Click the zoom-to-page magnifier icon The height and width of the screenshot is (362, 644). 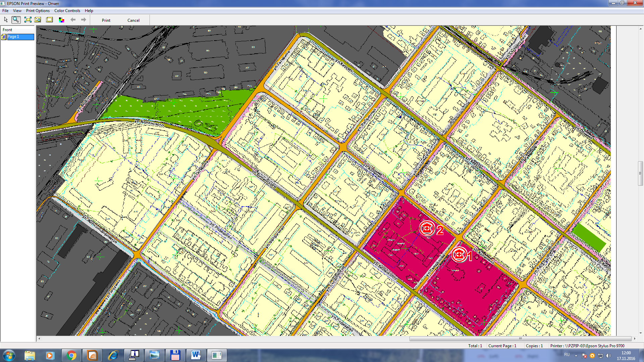coord(38,20)
